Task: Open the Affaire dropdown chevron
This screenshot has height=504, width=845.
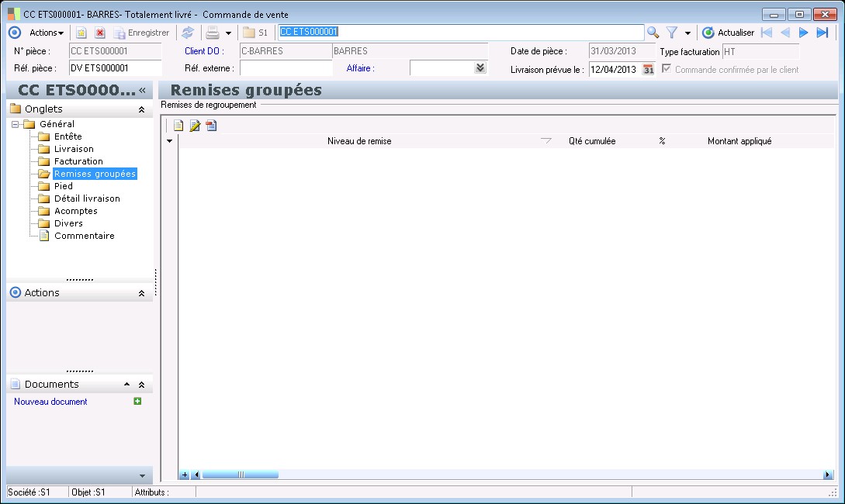Action: pyautogui.click(x=480, y=68)
